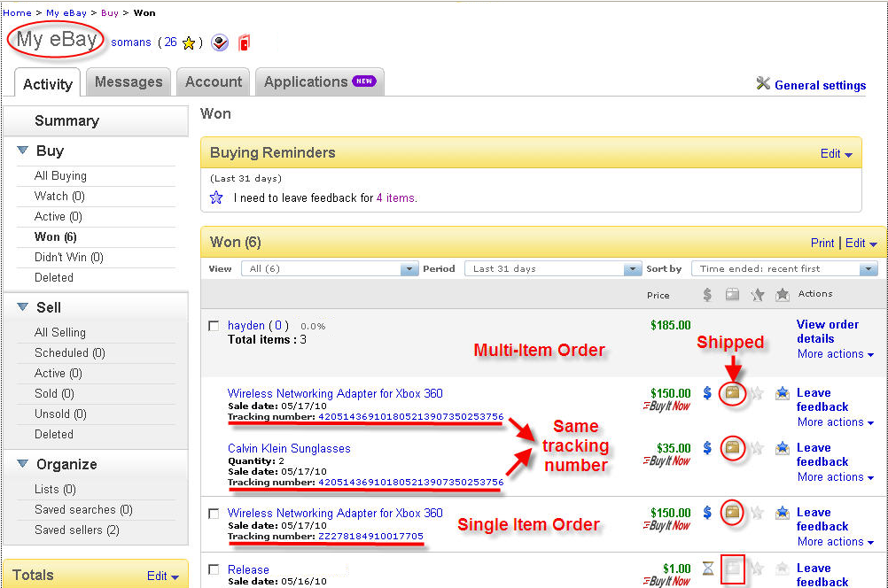Click blue feedback star for Calvin Klein Sunglasses
Viewport: 888px width, 588px height.
[x=783, y=448]
